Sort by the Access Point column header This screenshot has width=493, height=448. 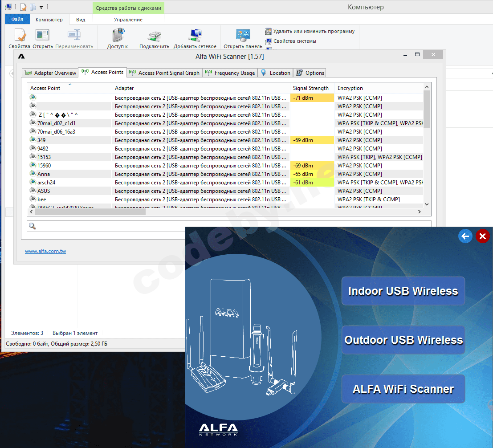(x=45, y=88)
